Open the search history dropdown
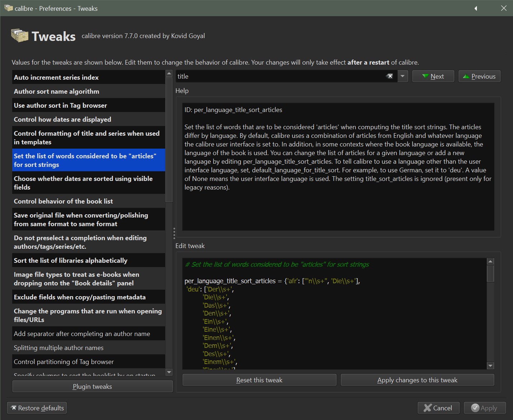 [x=403, y=76]
